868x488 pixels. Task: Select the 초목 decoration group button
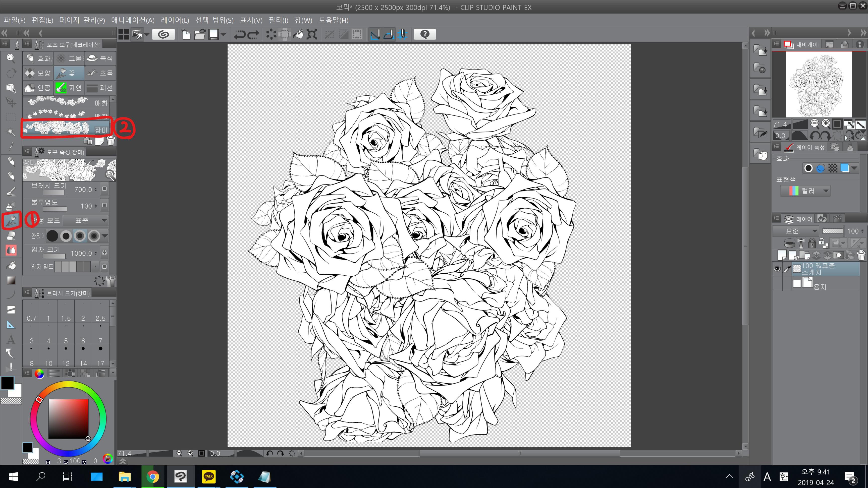[100, 73]
